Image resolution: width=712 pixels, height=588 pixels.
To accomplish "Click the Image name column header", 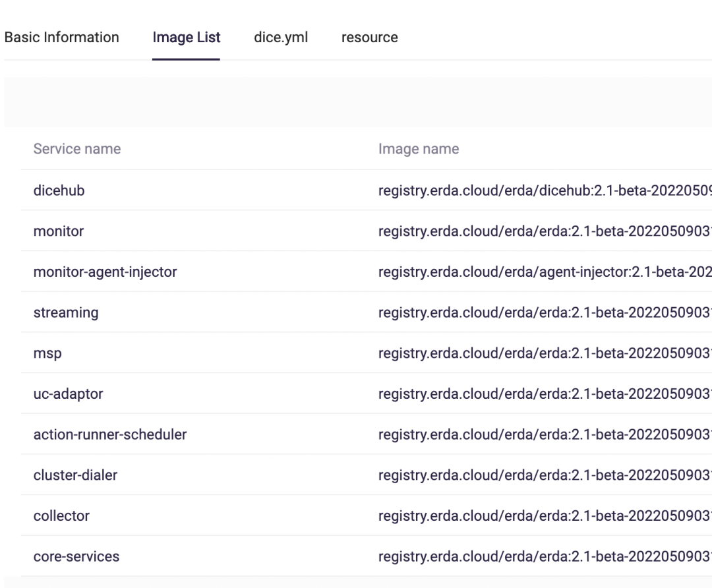I will point(419,149).
